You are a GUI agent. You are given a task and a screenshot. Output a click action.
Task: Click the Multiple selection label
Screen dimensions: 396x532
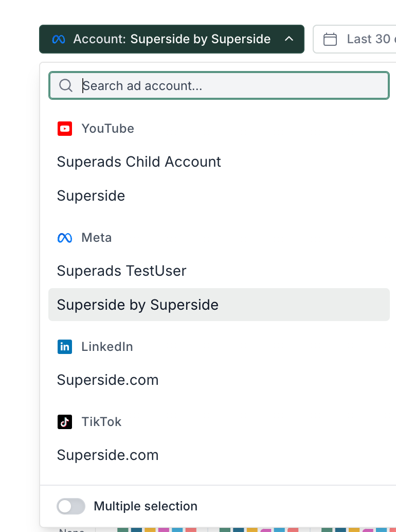tap(146, 506)
